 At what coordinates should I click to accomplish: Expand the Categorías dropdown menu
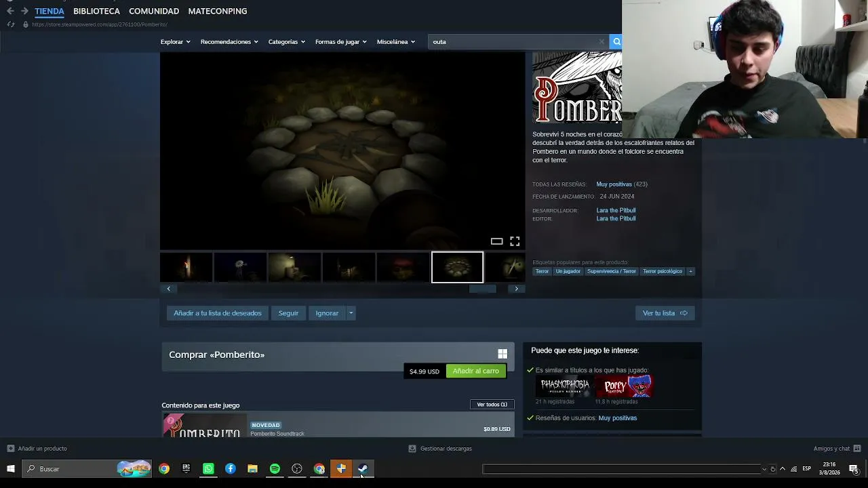tap(286, 42)
